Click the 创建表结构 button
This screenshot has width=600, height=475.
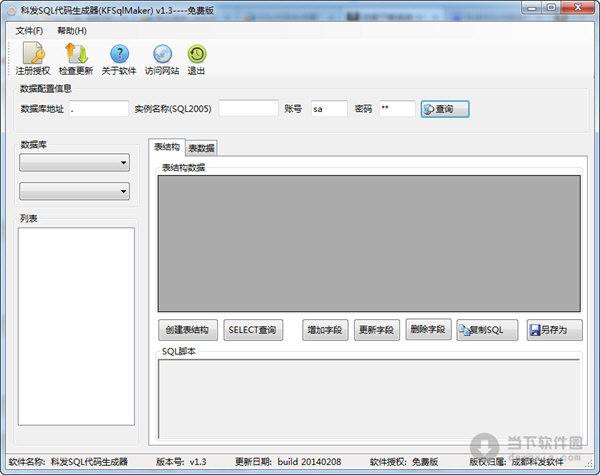[x=188, y=330]
